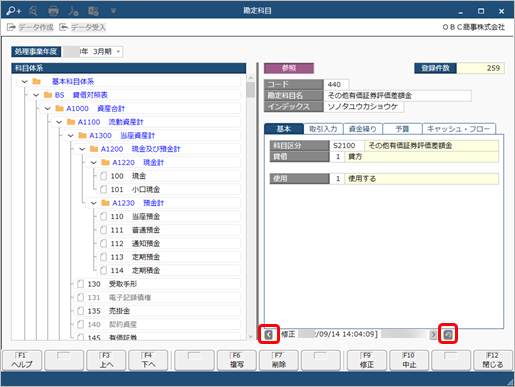The height and width of the screenshot is (387, 515).
Task: Select the 135 売掛金 account row
Action: click(x=157, y=311)
